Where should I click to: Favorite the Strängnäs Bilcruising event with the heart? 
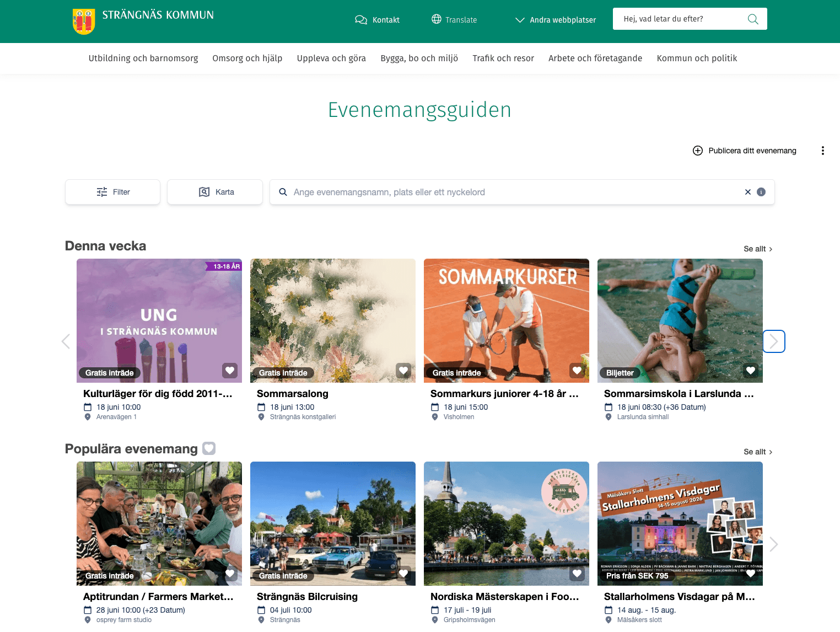pyautogui.click(x=403, y=574)
